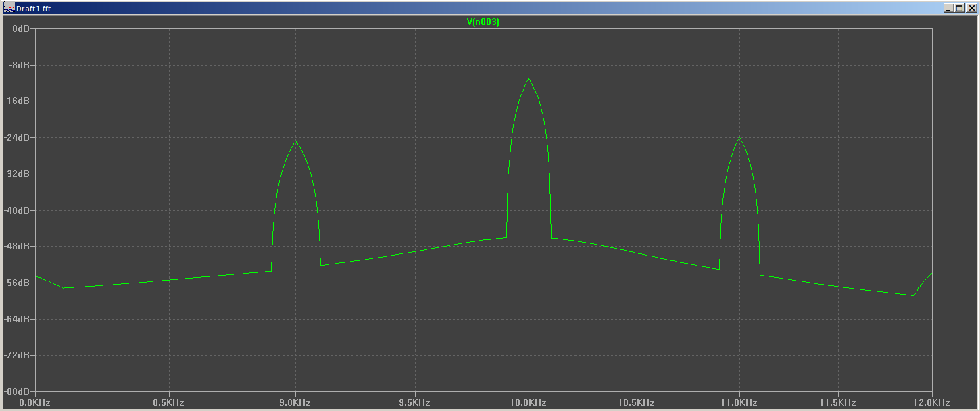Click the -16dB axis label
Screen dimensions: 980x411
tap(18, 101)
